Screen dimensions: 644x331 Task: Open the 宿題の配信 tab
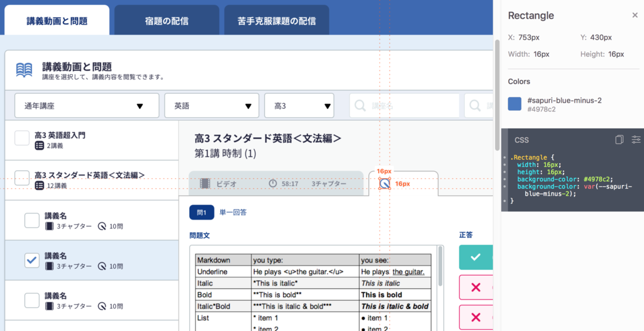167,21
